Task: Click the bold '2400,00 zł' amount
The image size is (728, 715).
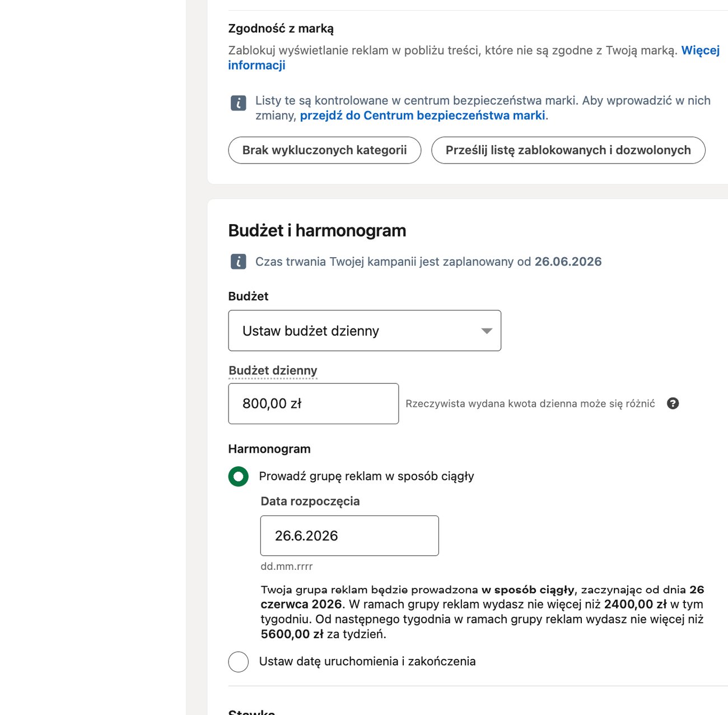Action: pos(636,605)
